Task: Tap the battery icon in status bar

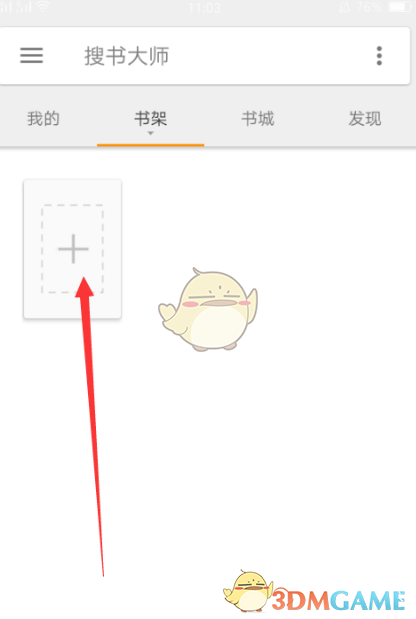Action: pyautogui.click(x=401, y=7)
